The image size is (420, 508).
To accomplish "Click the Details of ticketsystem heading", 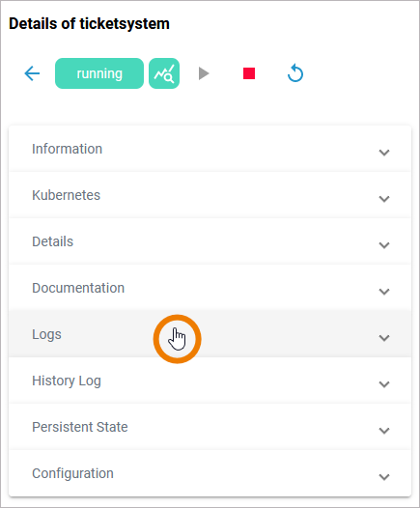I will pyautogui.click(x=89, y=23).
